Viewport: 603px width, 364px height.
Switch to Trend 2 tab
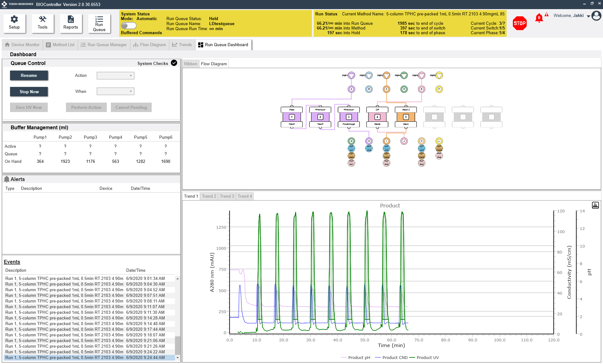[x=209, y=196]
